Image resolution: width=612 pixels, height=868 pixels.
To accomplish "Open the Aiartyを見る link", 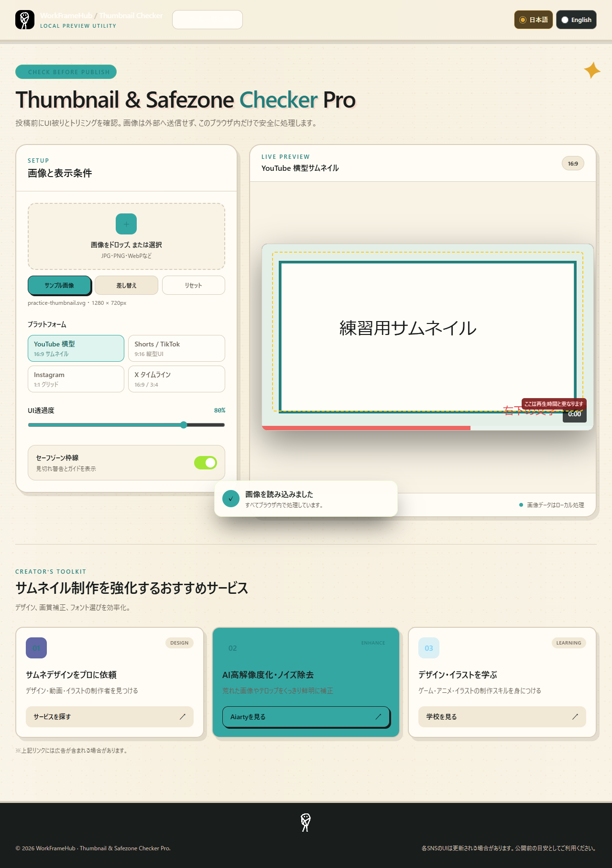I will click(306, 717).
